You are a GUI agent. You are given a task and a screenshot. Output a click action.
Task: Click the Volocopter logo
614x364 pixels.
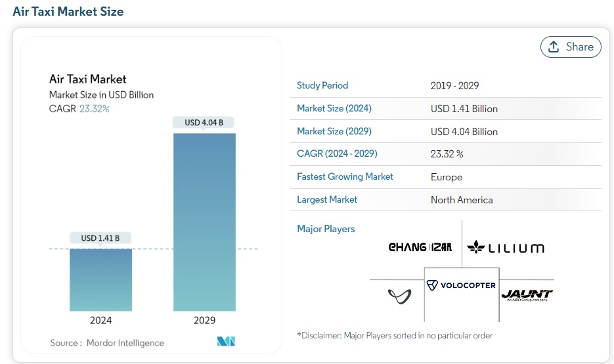[x=461, y=285]
